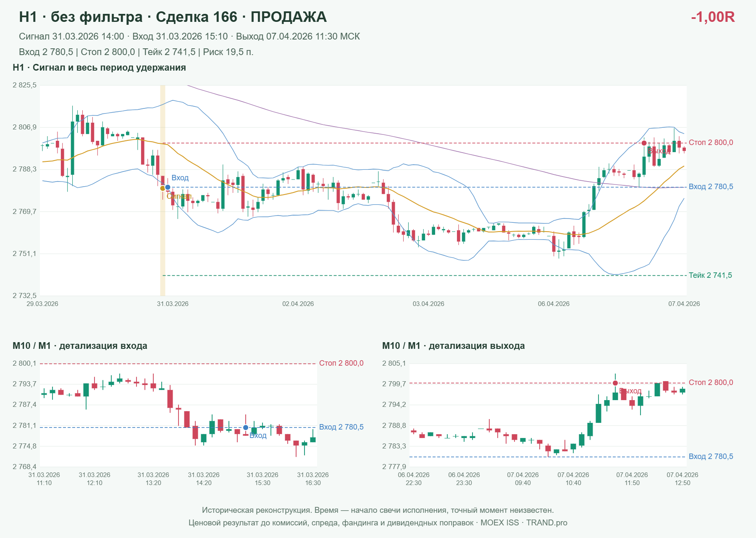Select "Вход 2 780,5" label in the exit detail chart

click(x=711, y=456)
